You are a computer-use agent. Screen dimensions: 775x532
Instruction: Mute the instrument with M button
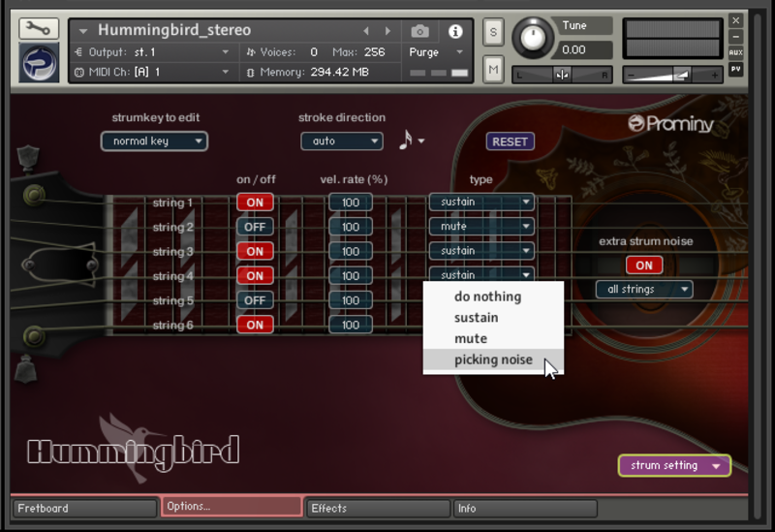click(x=493, y=69)
